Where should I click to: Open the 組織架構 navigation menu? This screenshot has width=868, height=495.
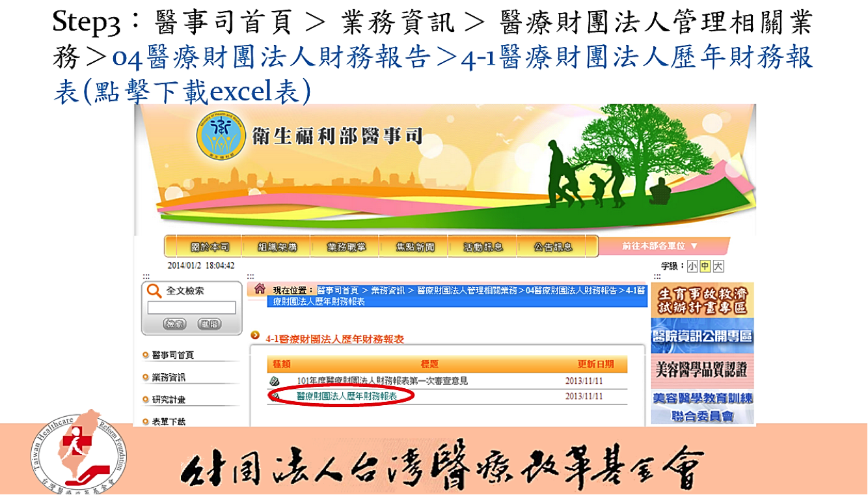pos(278,247)
